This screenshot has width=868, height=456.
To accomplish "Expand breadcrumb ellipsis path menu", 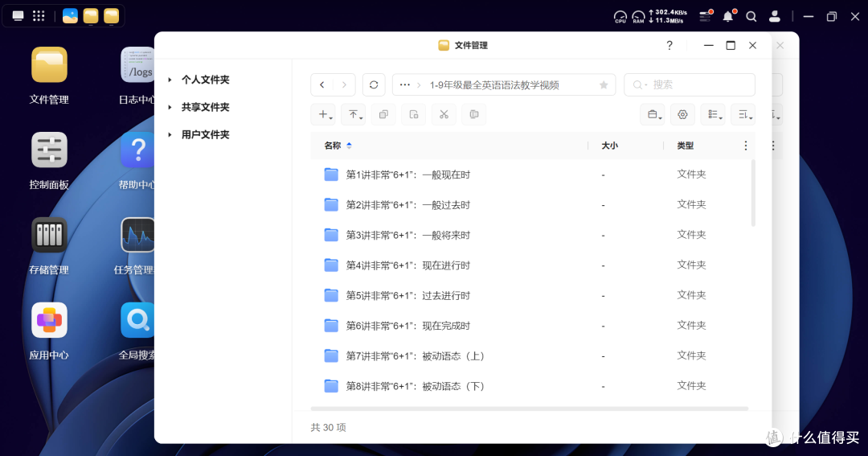I will tap(404, 84).
